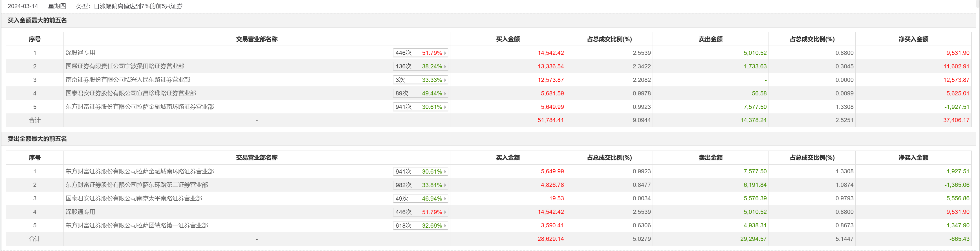Open 东方财富拉萨团结路第一证券营业部 link
This screenshot has height=251, width=980.
136,225
